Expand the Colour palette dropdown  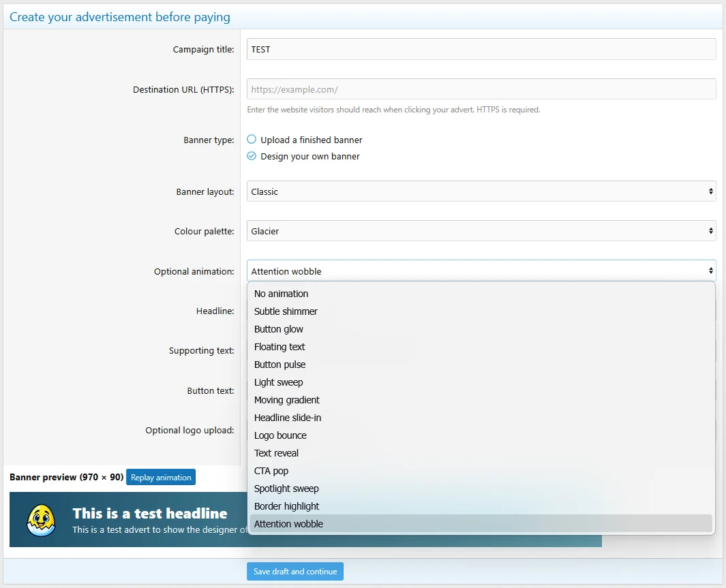481,231
